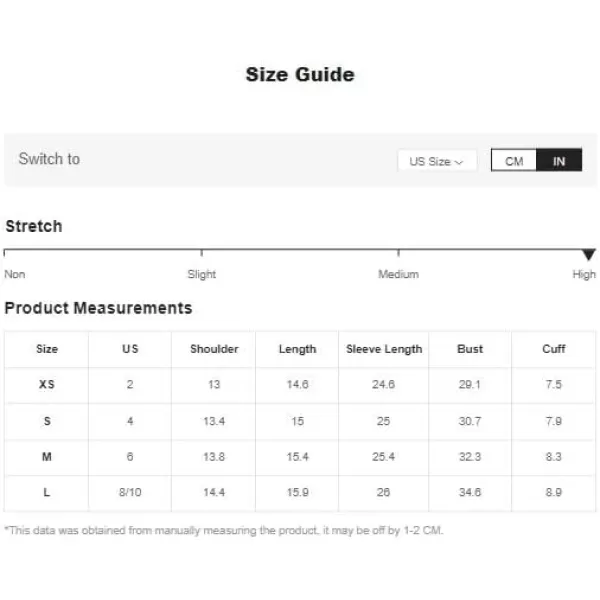Click the Medium stretch label
The height and width of the screenshot is (600, 600).
pyautogui.click(x=398, y=274)
